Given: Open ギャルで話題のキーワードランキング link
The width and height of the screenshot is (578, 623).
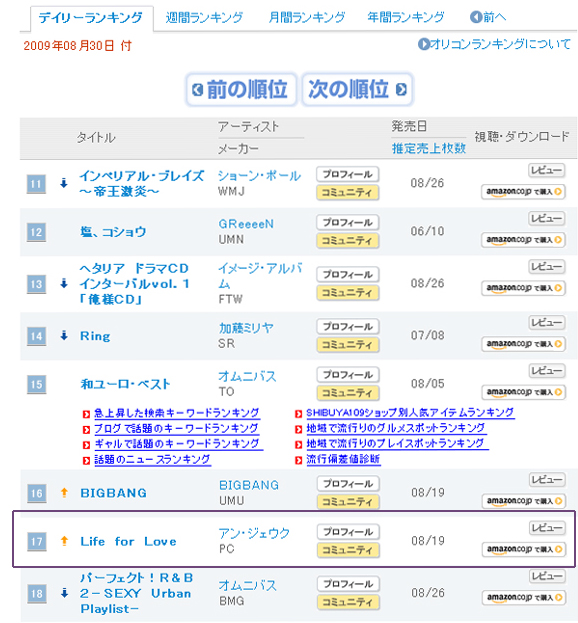Looking at the screenshot, I should (x=177, y=444).
